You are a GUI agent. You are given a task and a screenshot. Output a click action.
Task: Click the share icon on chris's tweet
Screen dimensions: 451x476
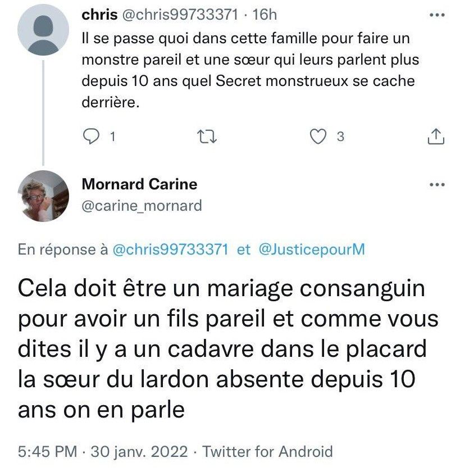tap(435, 136)
